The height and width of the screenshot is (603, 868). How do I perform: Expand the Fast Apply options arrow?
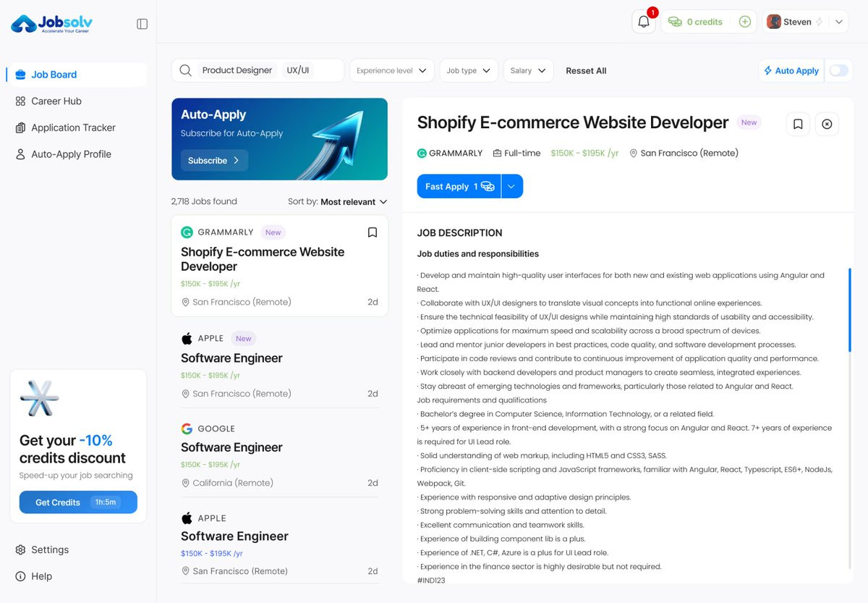(511, 186)
